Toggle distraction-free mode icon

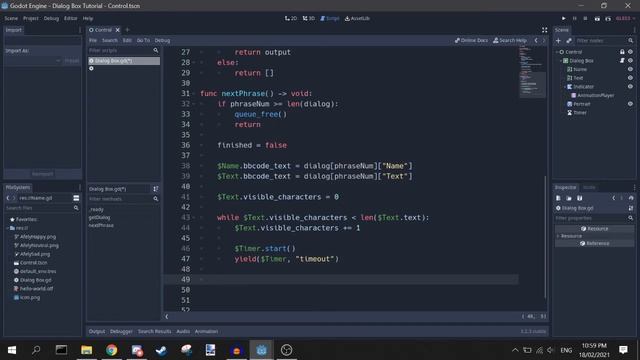click(544, 30)
